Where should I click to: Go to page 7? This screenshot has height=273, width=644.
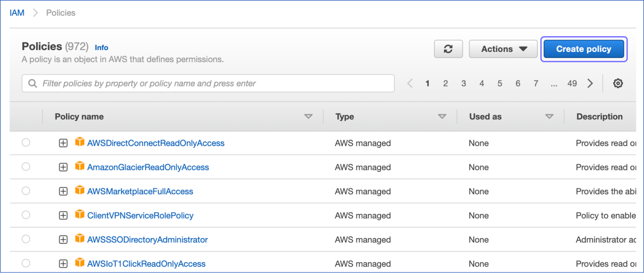536,84
